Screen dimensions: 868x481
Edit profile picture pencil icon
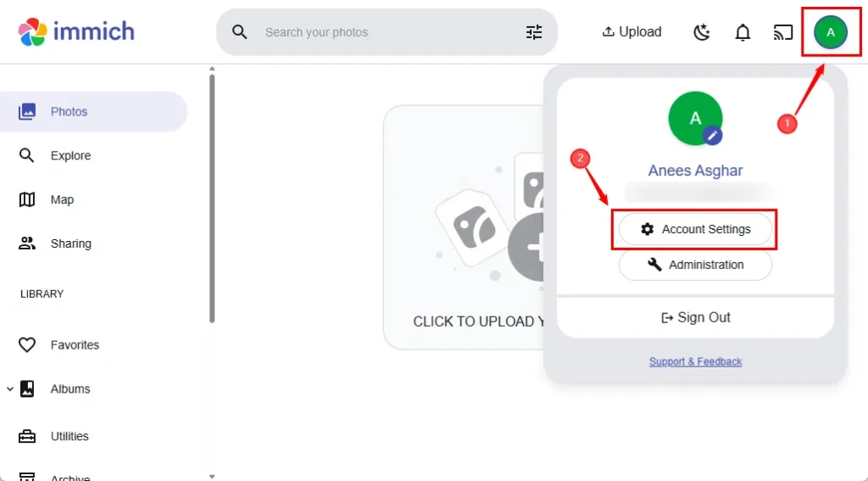(x=714, y=134)
